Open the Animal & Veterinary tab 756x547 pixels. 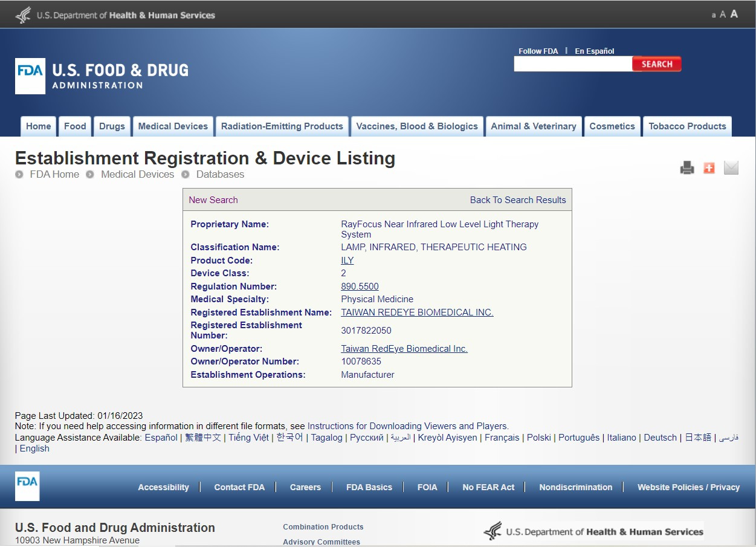tap(534, 126)
